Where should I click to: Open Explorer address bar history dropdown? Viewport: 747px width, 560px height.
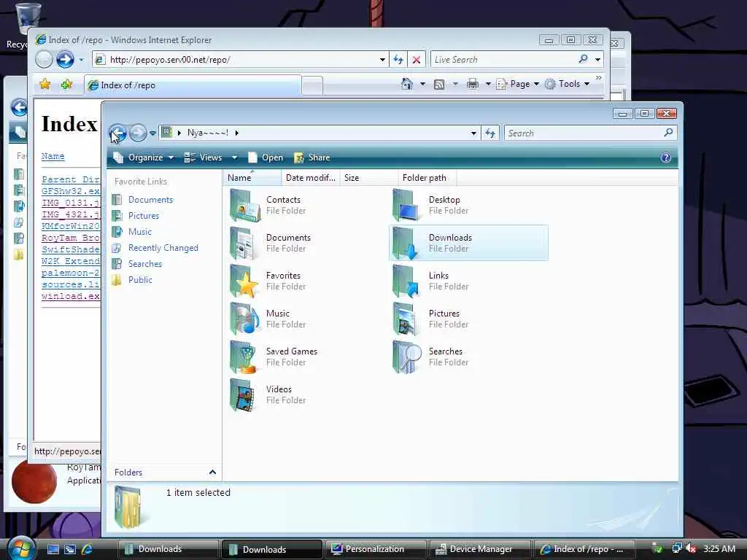coord(473,133)
